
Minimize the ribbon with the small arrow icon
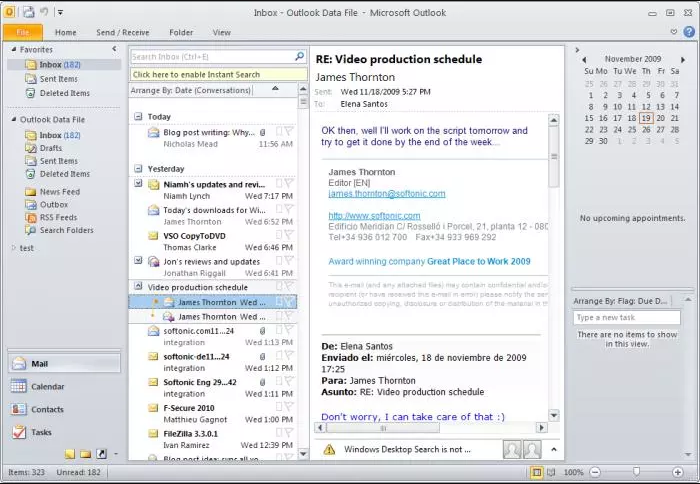[674, 32]
